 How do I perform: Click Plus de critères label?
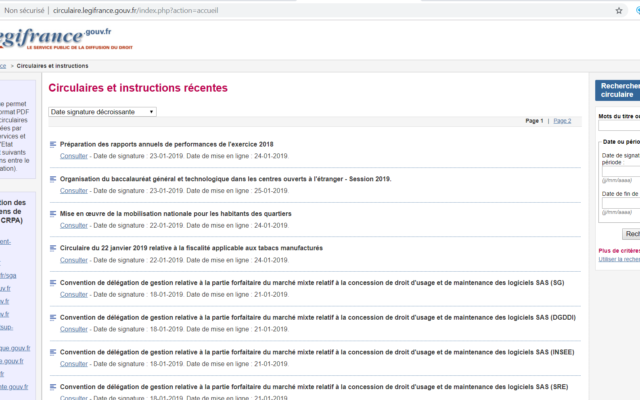(x=619, y=251)
